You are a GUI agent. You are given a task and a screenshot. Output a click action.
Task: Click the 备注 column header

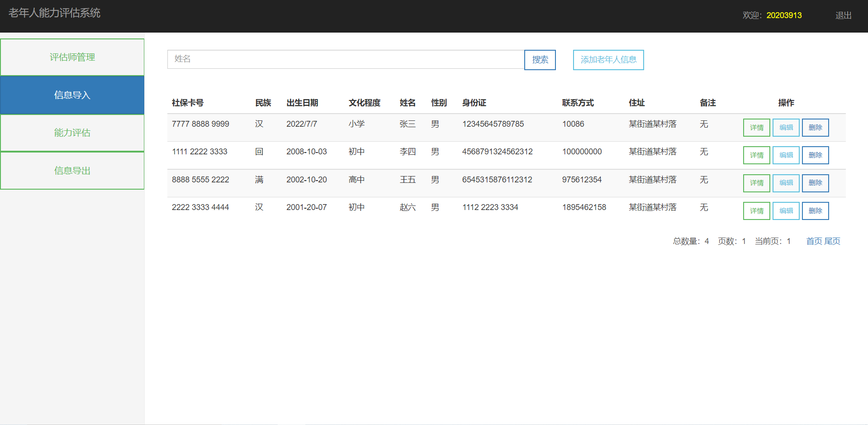coord(707,103)
